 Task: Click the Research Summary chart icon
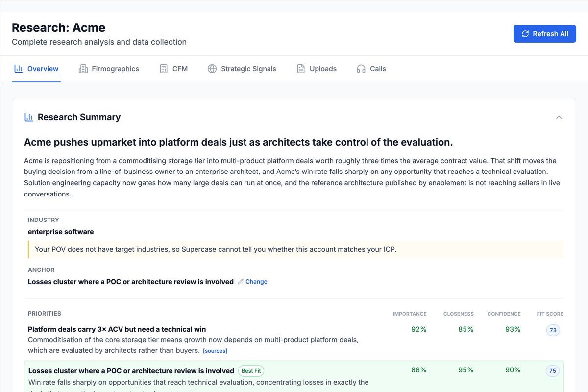[x=28, y=117]
